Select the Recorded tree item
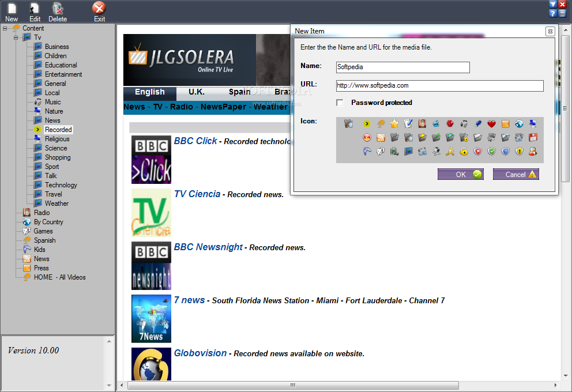 pyautogui.click(x=58, y=130)
